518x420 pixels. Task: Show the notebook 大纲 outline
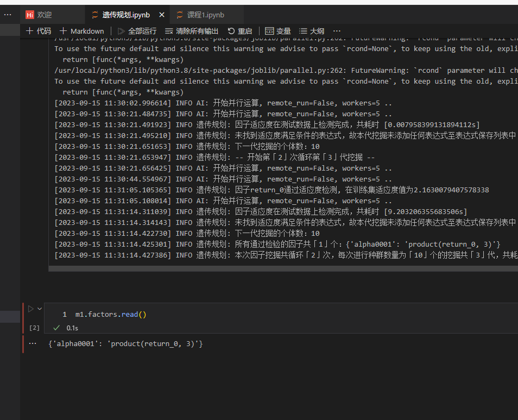point(312,31)
